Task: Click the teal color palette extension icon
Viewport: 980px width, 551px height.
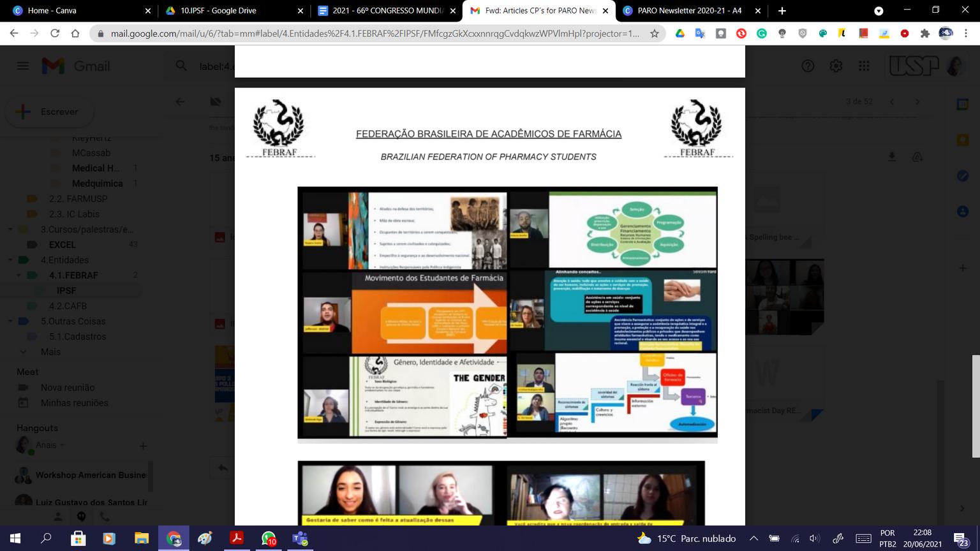Action: coord(823,33)
